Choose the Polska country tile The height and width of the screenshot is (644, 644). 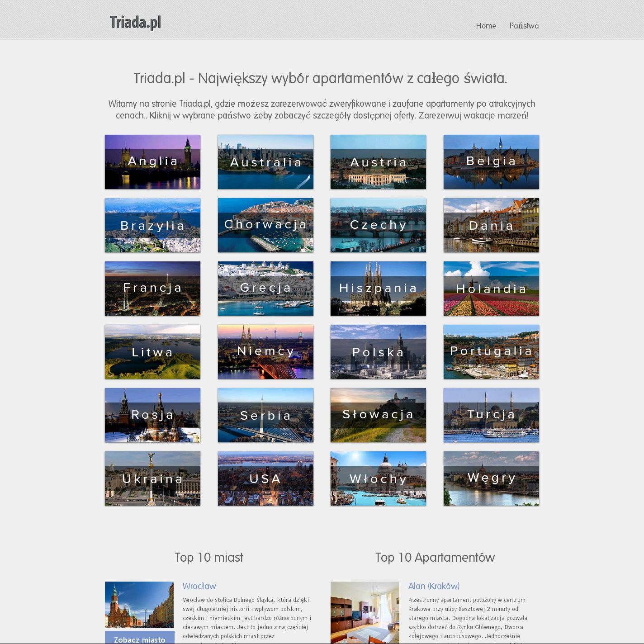coord(378,352)
